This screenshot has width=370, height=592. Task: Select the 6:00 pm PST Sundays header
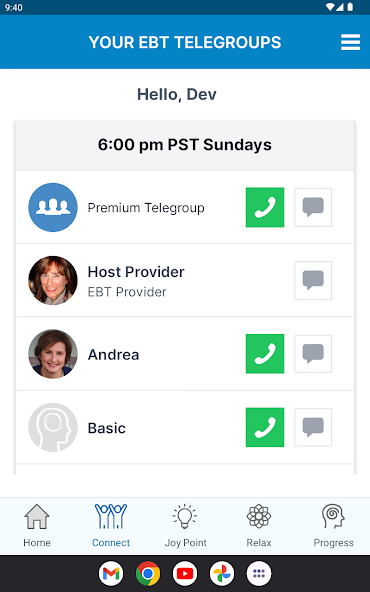point(185,145)
